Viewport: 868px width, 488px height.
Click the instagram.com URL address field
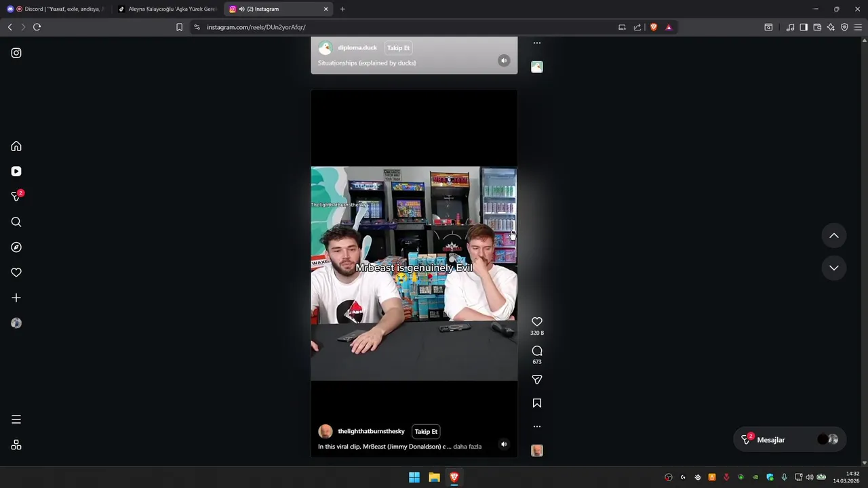coord(256,27)
